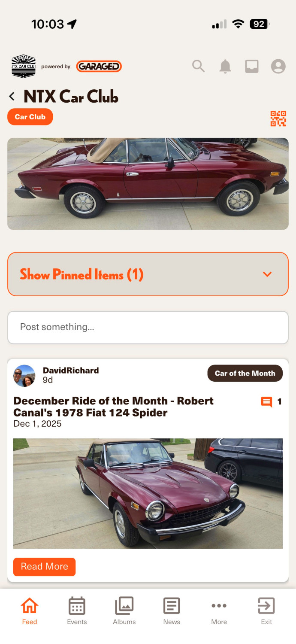Show the club QR code
Viewport: 296px width, 644px height.
tap(278, 118)
